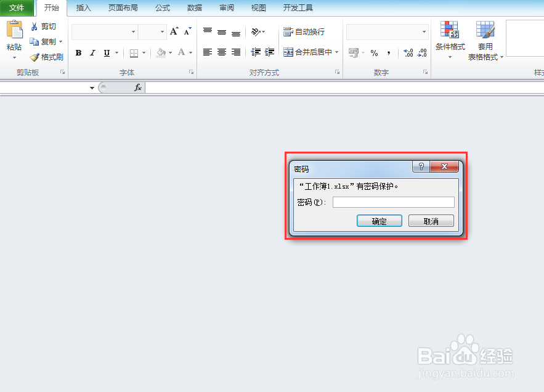Open the Font Color swatch picker
This screenshot has width=544, height=392.
coord(190,54)
